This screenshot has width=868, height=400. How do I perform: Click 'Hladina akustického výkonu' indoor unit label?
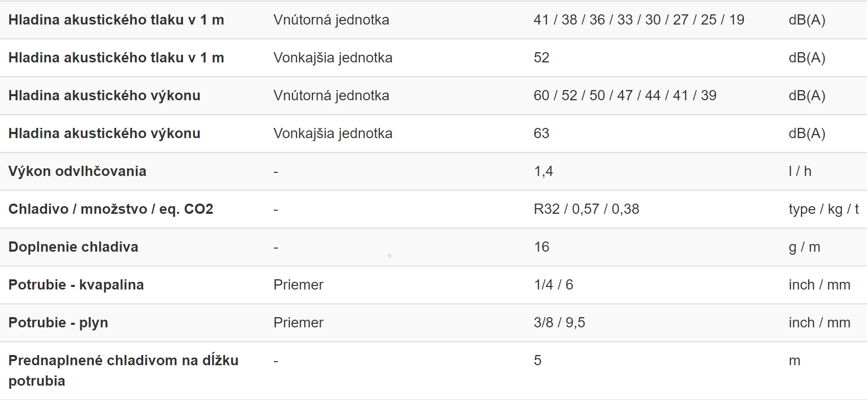[104, 96]
